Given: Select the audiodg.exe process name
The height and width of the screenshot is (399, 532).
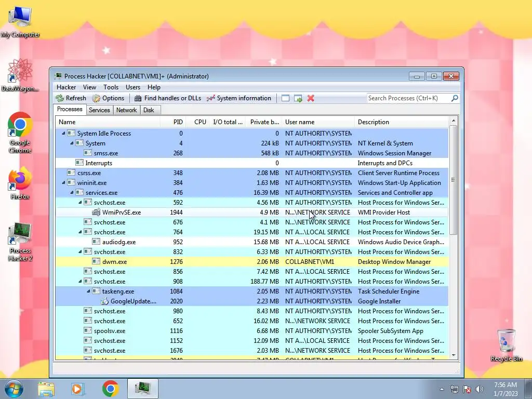Looking at the screenshot, I should pyautogui.click(x=119, y=242).
